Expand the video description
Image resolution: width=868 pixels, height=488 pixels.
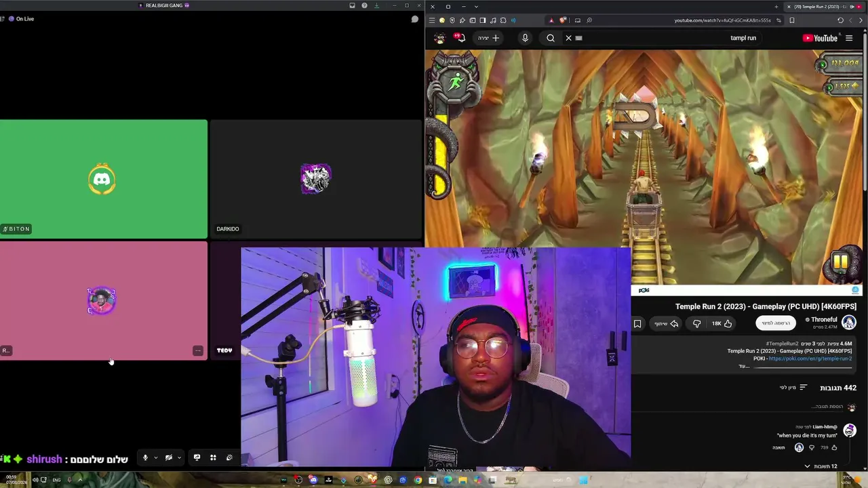(744, 366)
